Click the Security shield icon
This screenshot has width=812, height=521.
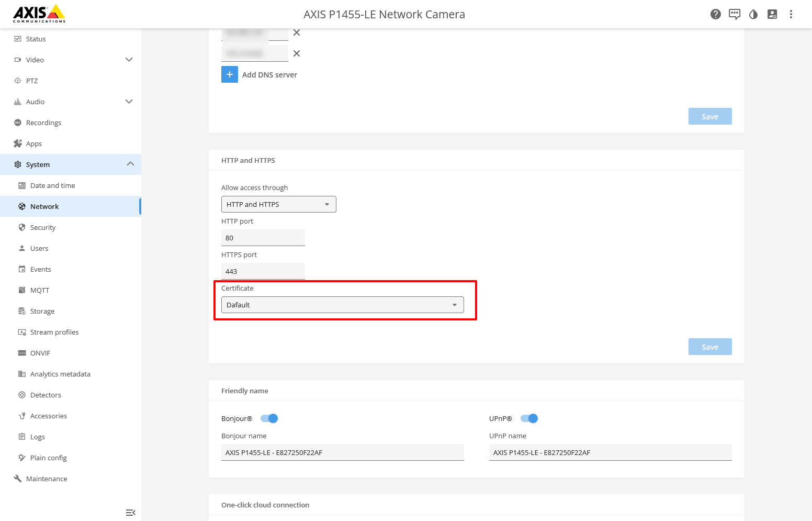click(x=22, y=227)
